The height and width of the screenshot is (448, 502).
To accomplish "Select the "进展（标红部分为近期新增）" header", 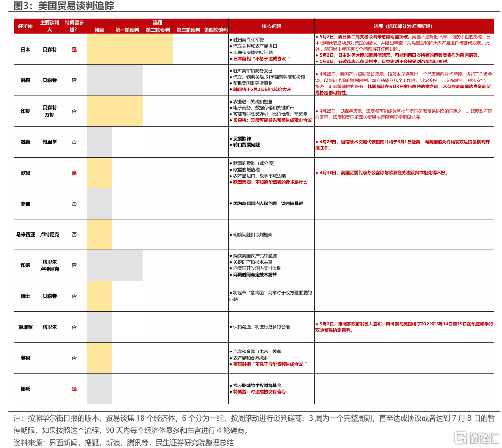I will pos(403,26).
